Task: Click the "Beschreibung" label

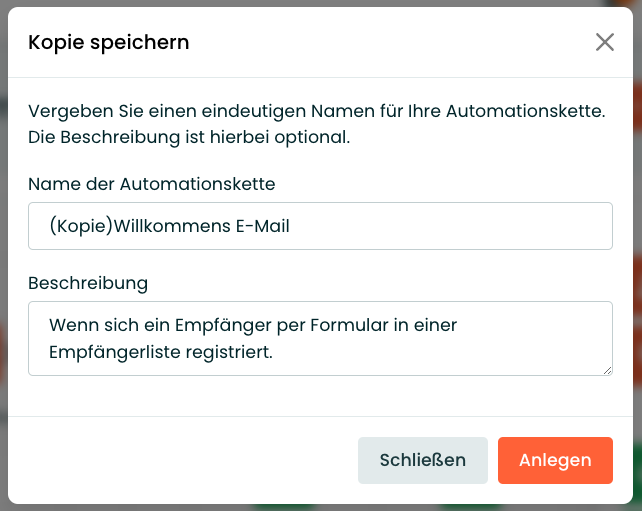Action: [x=88, y=283]
